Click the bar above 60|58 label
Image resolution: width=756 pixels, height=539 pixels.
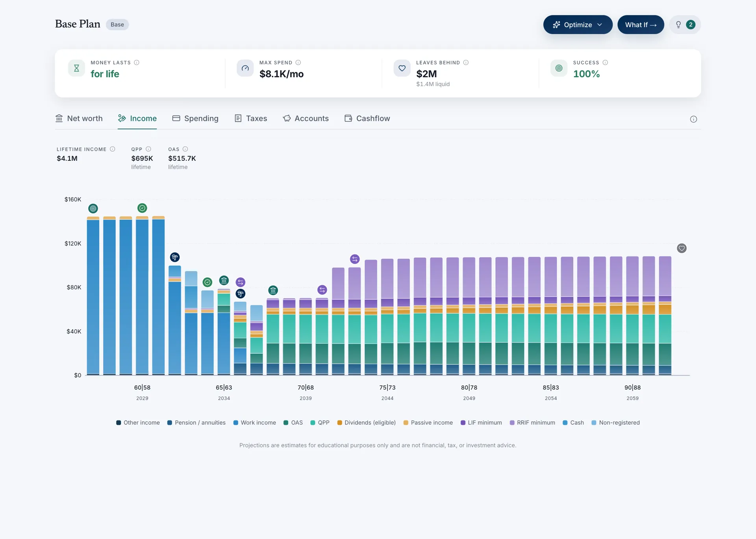point(142,296)
